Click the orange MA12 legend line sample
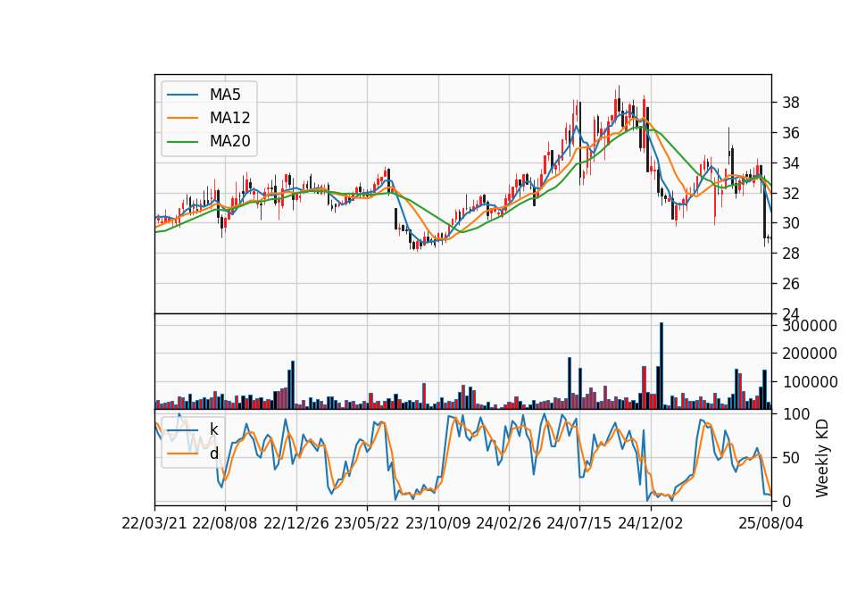Viewport: 857px width, 616px height. [182, 118]
